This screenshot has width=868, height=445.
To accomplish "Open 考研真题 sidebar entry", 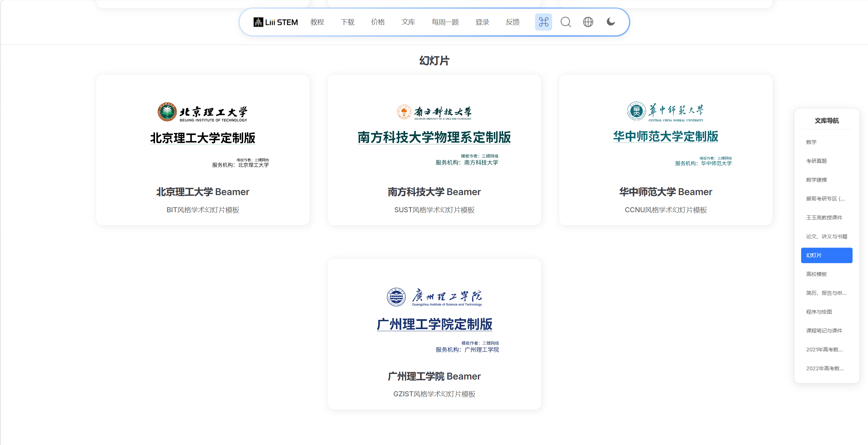I will [816, 161].
